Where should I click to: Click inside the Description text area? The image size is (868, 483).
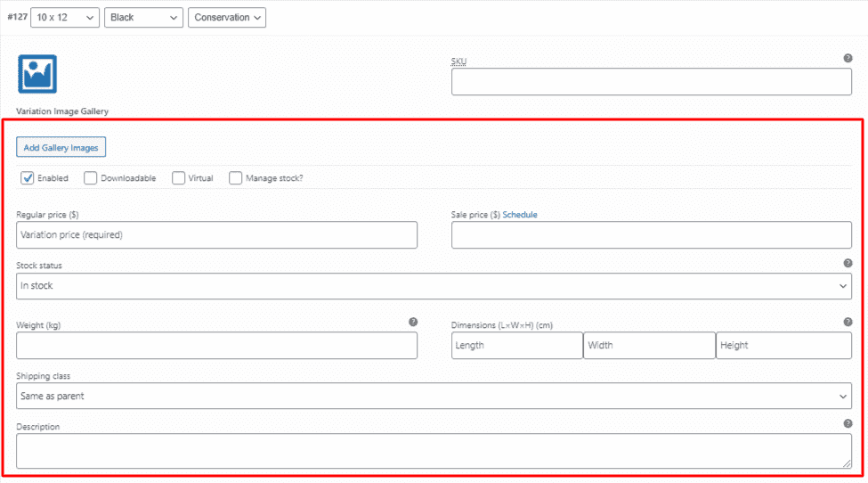pos(434,451)
